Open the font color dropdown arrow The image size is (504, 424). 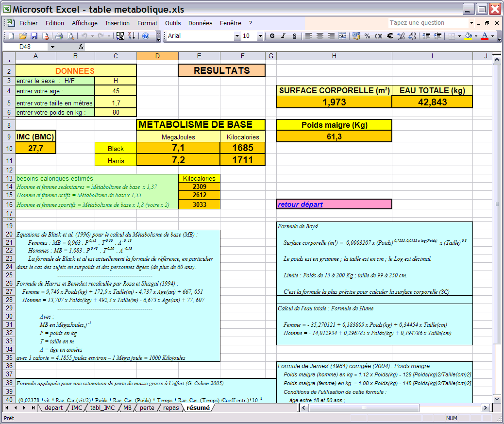coord(492,36)
